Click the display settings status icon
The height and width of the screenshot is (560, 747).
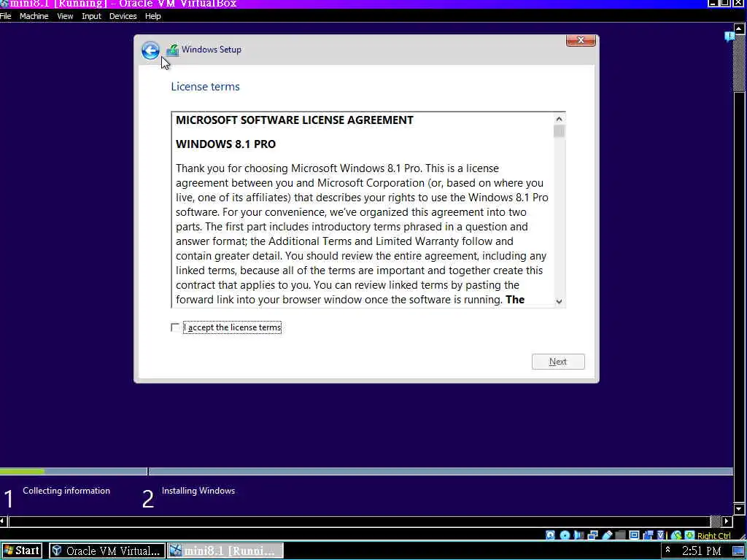click(634, 534)
